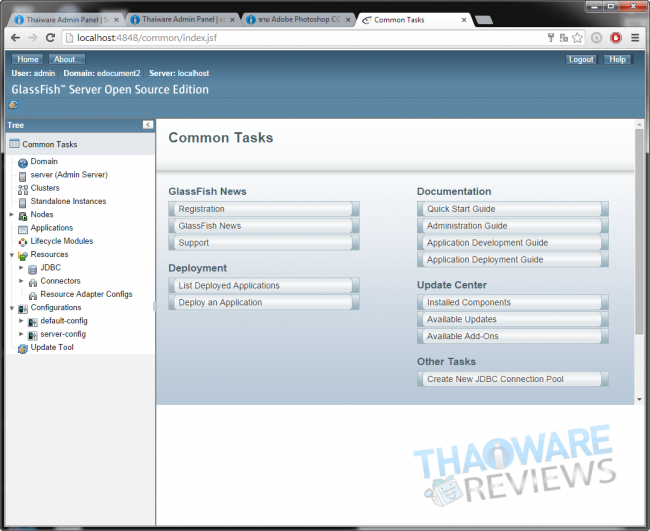
Task: Click the default-config icon
Action: click(33, 322)
